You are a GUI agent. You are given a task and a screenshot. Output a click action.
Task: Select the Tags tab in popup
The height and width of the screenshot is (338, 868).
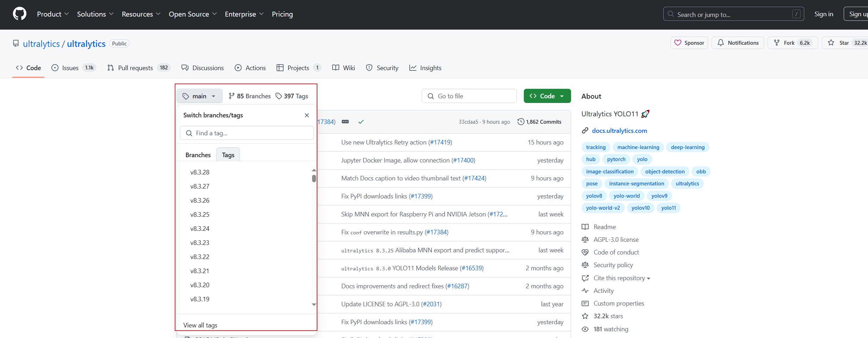click(228, 155)
